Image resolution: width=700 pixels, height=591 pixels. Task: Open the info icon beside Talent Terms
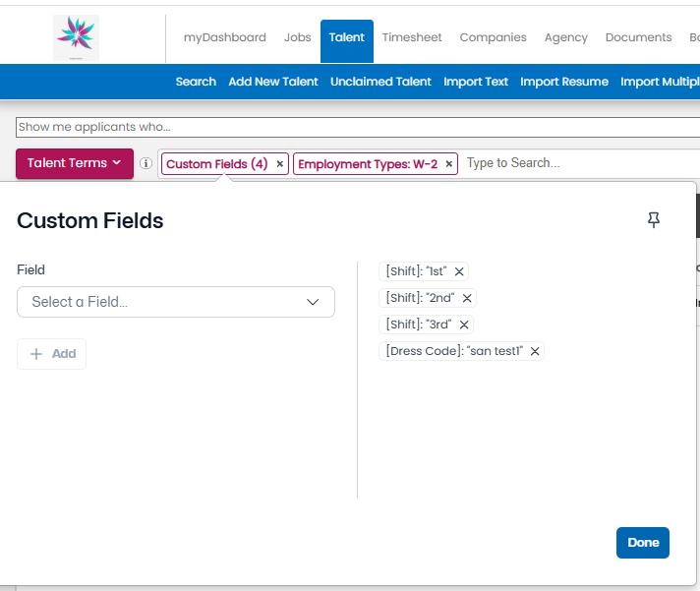pos(146,163)
